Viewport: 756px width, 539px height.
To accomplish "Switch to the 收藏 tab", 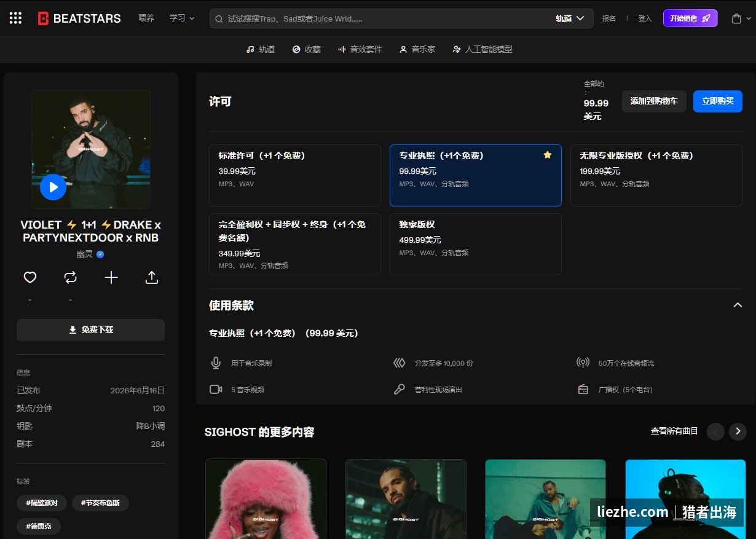I will tap(307, 49).
